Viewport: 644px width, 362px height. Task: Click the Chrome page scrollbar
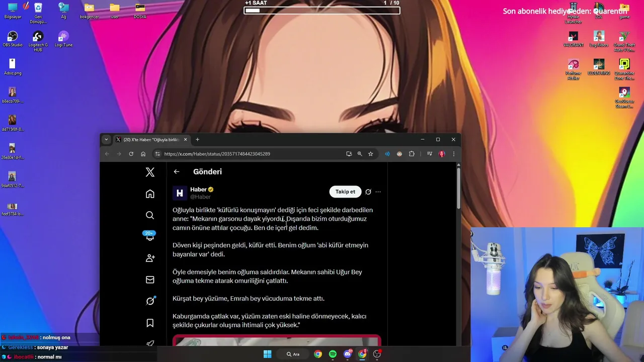(458, 189)
